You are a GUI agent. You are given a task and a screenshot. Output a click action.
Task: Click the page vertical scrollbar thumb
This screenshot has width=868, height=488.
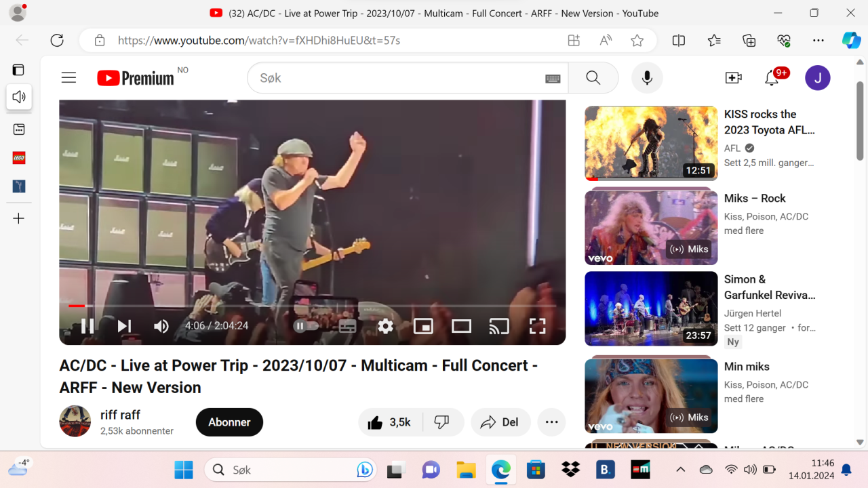pyautogui.click(x=860, y=121)
